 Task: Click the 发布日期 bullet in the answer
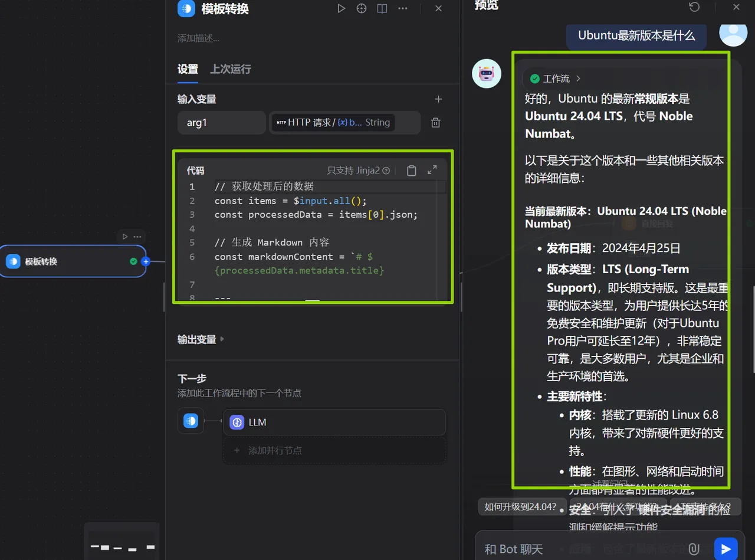click(x=613, y=248)
